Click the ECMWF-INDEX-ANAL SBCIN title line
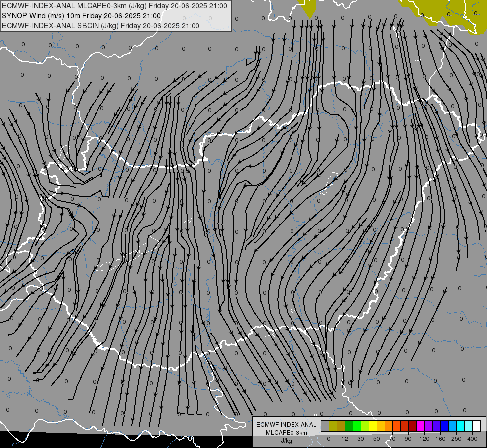 (x=100, y=26)
